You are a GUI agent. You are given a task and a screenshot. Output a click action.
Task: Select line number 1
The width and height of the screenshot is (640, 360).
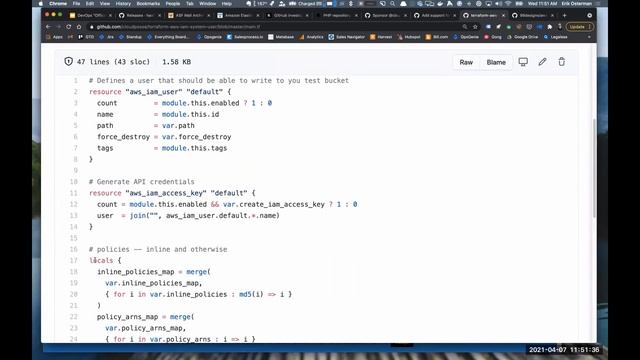click(76, 80)
